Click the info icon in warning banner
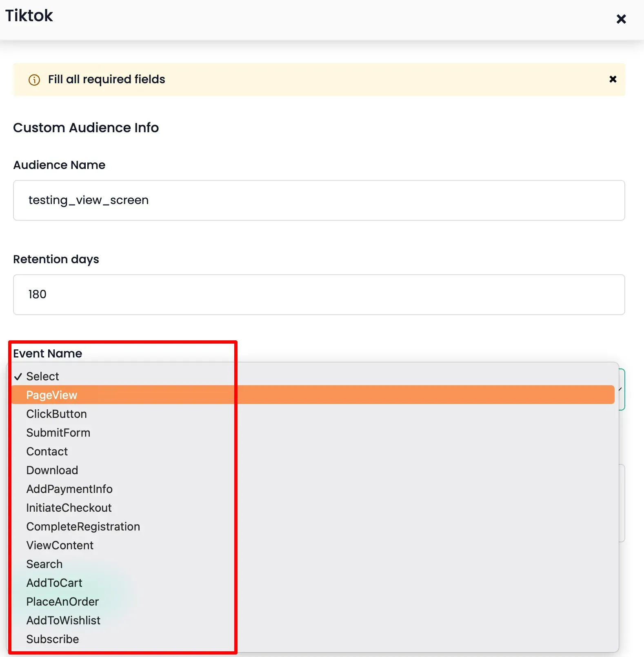 34,80
